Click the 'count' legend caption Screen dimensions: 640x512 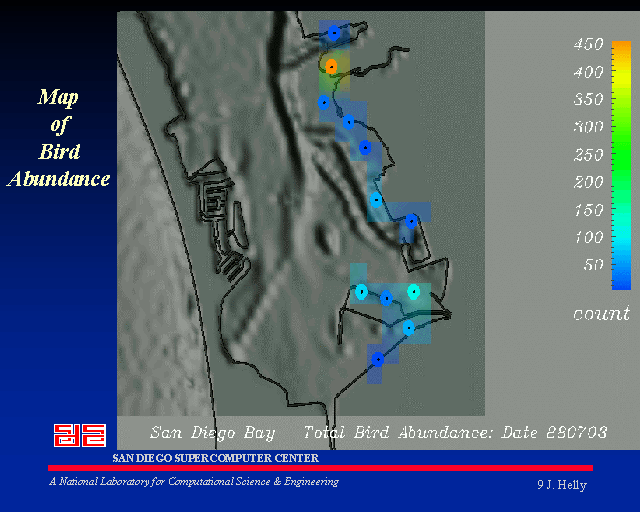601,314
